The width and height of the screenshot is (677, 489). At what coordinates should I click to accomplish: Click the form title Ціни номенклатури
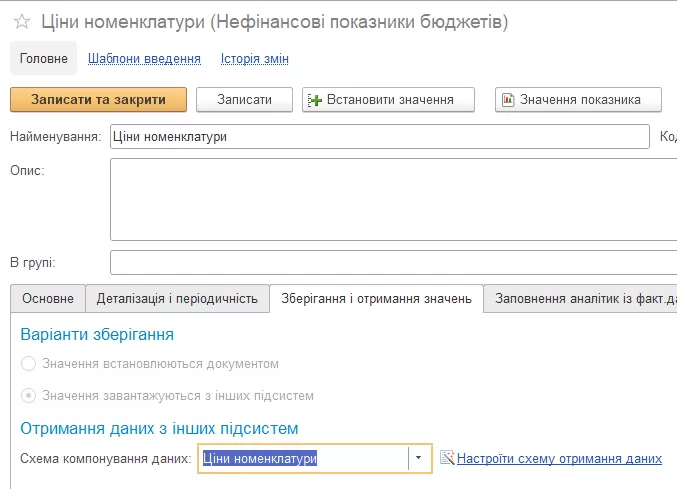[x=275, y=22]
